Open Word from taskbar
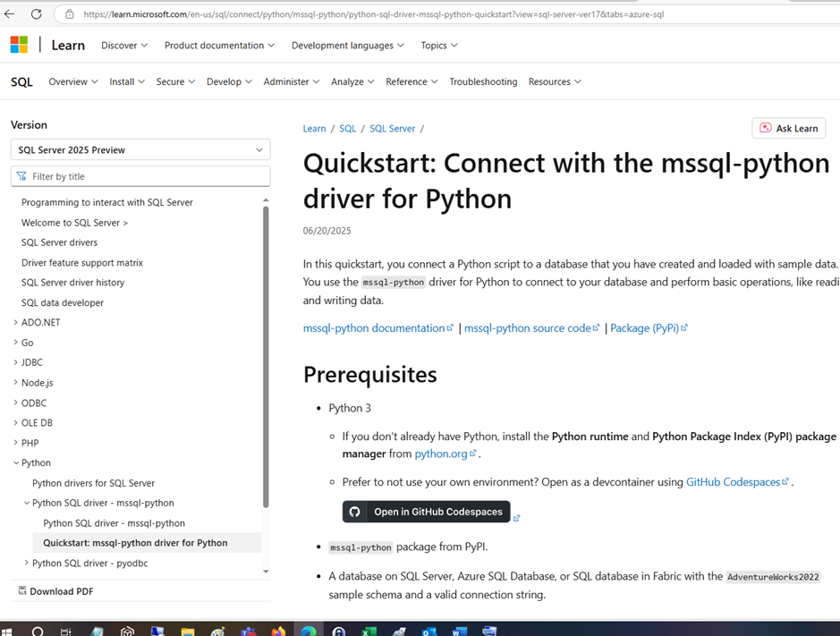The image size is (840, 636). (460, 632)
